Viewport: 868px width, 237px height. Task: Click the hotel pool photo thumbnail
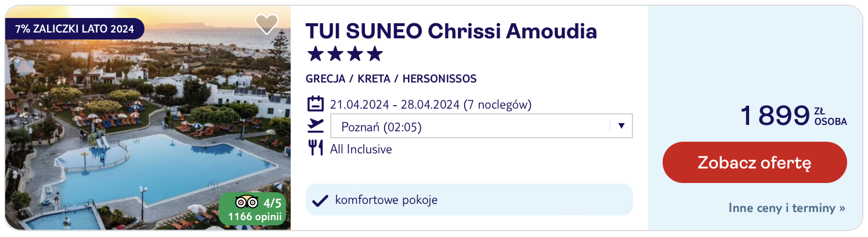click(147, 118)
